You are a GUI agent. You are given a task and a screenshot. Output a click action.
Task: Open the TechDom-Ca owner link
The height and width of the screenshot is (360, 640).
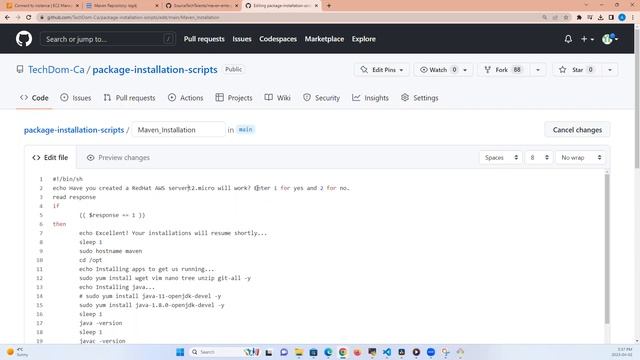[x=56, y=70]
